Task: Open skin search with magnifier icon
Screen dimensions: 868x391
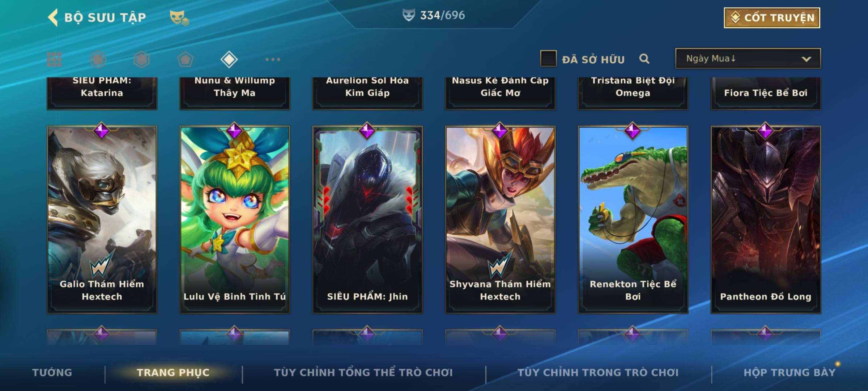Action: [x=644, y=59]
